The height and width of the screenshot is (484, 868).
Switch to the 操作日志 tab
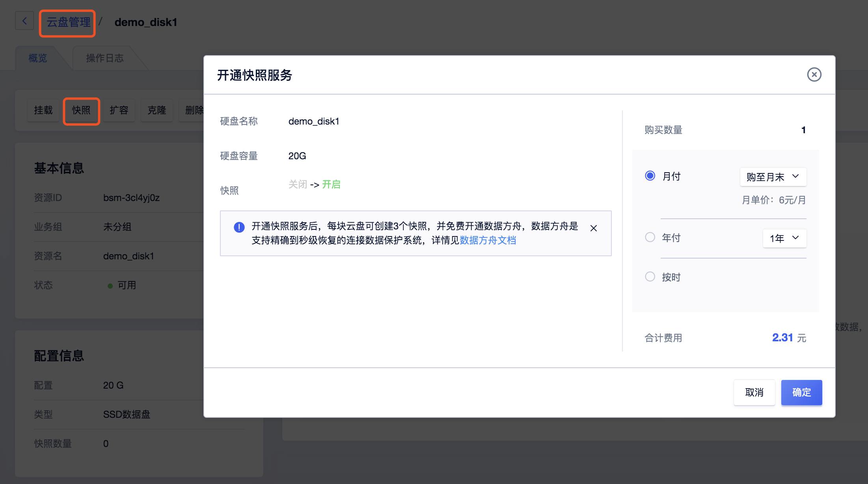click(x=104, y=58)
